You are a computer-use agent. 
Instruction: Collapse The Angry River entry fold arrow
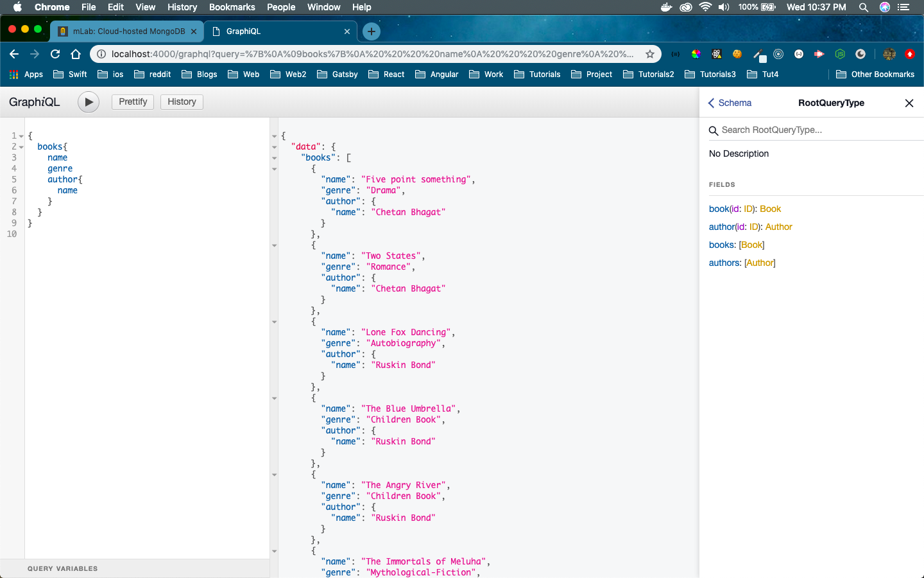pyautogui.click(x=275, y=475)
